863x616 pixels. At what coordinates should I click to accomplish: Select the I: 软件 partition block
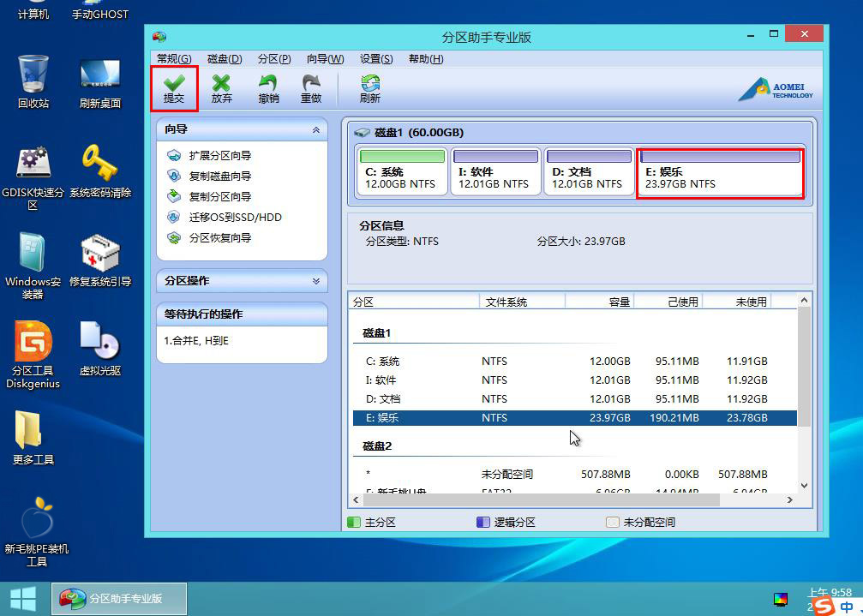[496, 171]
